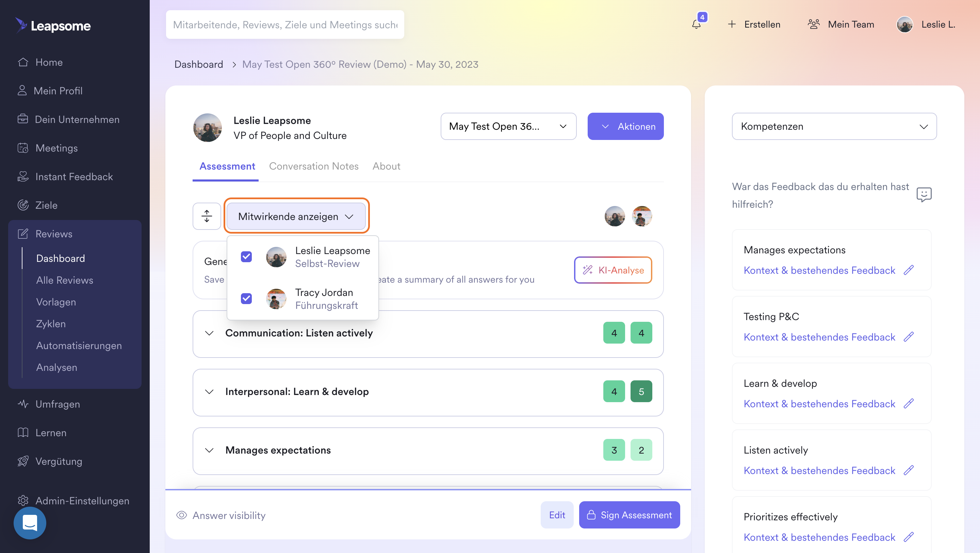Open the notifications bell icon
This screenshot has width=980, height=553.
pos(696,25)
